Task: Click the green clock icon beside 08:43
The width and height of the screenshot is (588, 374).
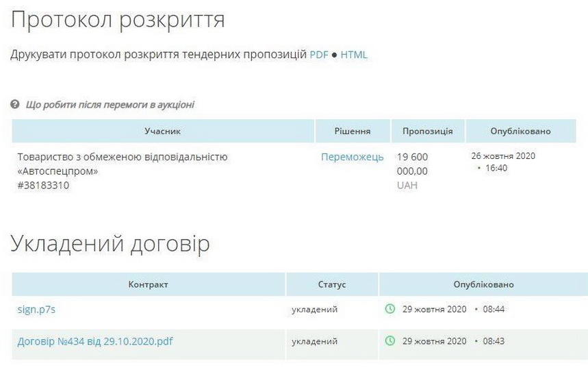Action: coord(390,340)
